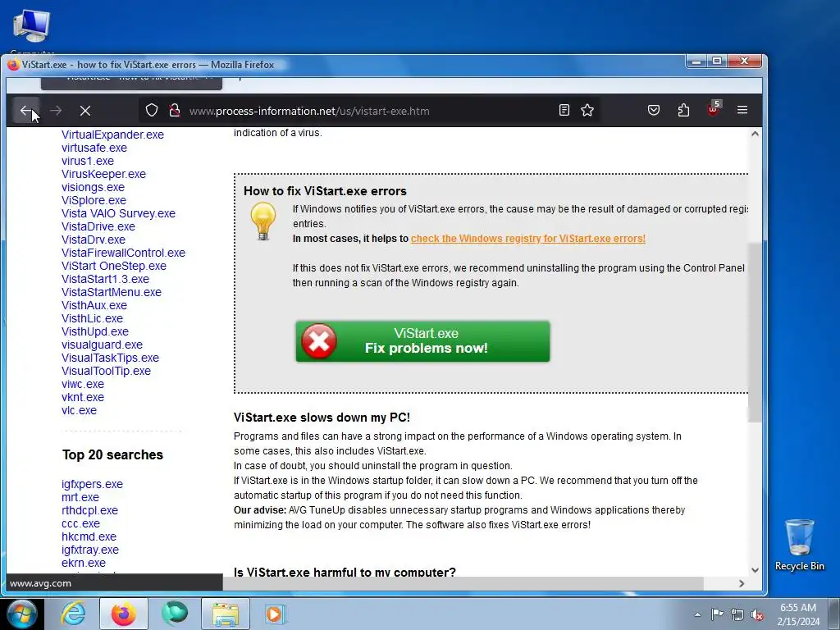
Task: Open File Explorer folder taskbar icon
Action: tap(226, 614)
